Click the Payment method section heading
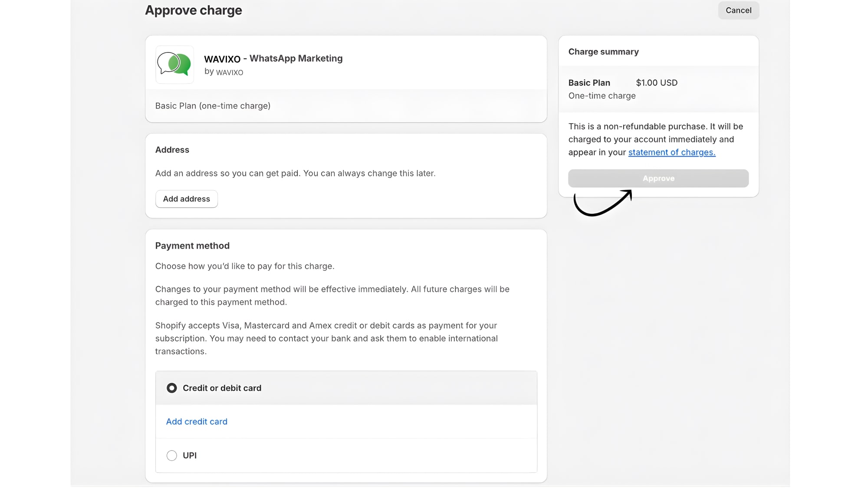The width and height of the screenshot is (868, 488). pos(192,246)
